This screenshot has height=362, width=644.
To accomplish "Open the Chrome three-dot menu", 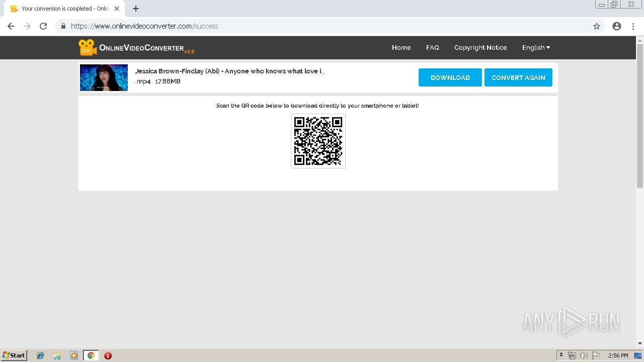I will point(633,26).
